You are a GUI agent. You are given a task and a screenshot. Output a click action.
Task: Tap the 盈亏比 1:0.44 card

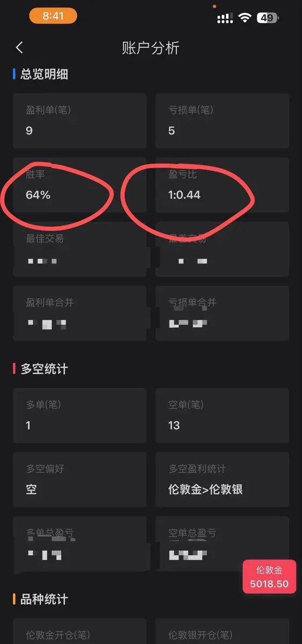tap(222, 185)
